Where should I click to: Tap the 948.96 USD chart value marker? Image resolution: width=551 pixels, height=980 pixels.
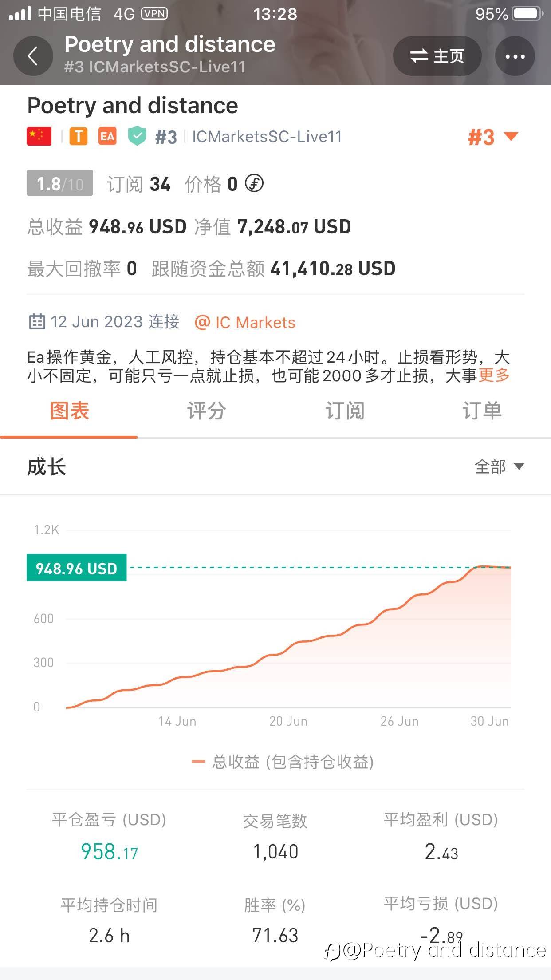click(76, 568)
